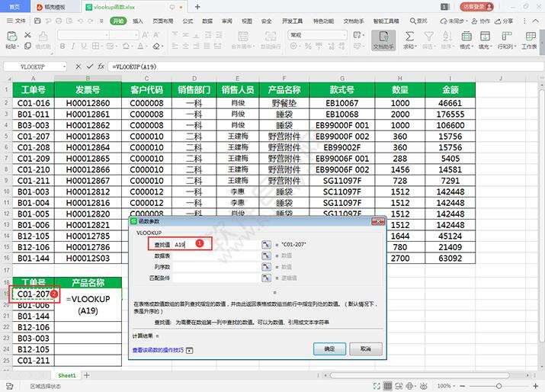This screenshot has width=545, height=392.
Task: Confirm formula with the checkmark icon
Action: click(x=90, y=66)
